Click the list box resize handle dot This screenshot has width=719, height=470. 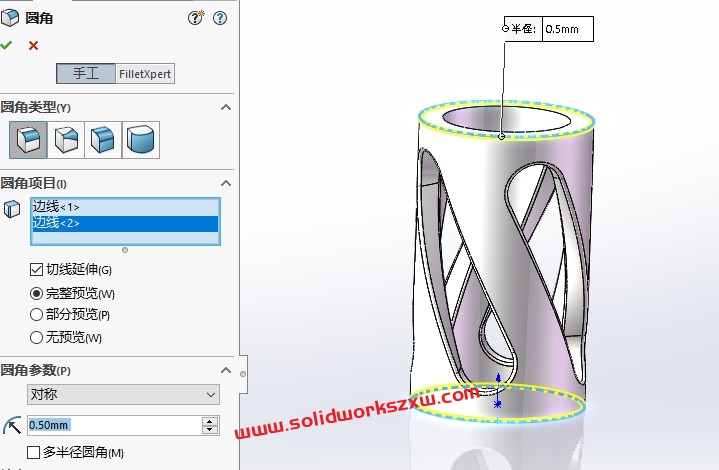tap(125, 250)
